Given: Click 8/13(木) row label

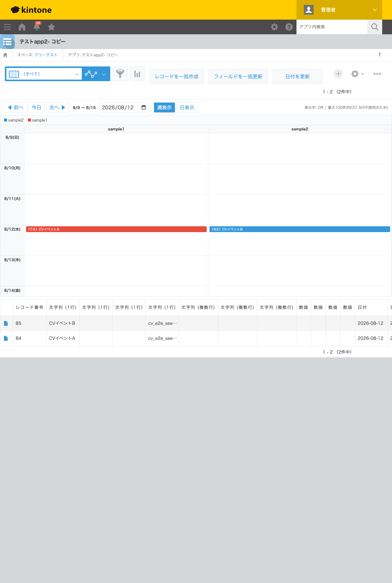Looking at the screenshot, I should pyautogui.click(x=12, y=260).
